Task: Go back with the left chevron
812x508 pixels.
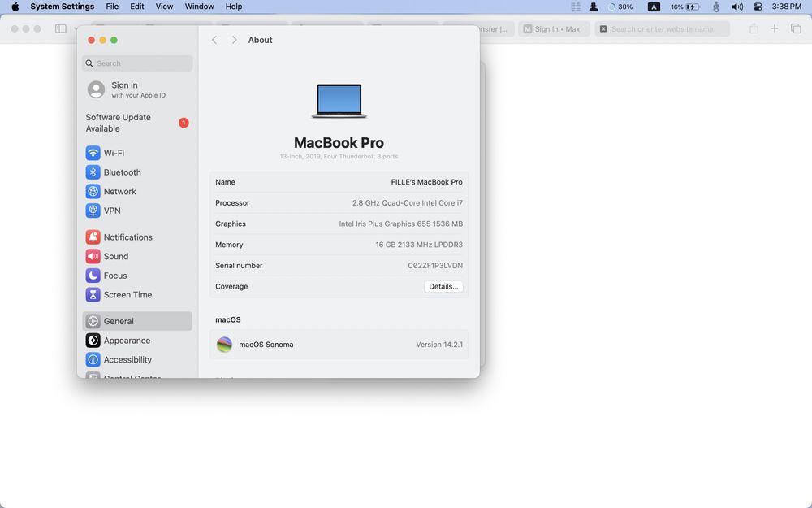Action: click(214, 40)
